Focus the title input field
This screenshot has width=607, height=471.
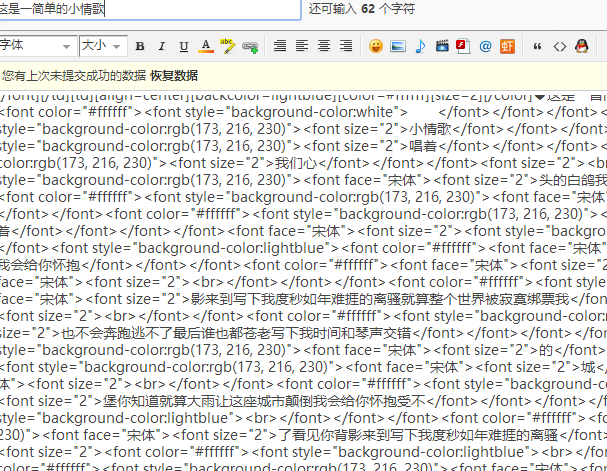pyautogui.click(x=149, y=9)
